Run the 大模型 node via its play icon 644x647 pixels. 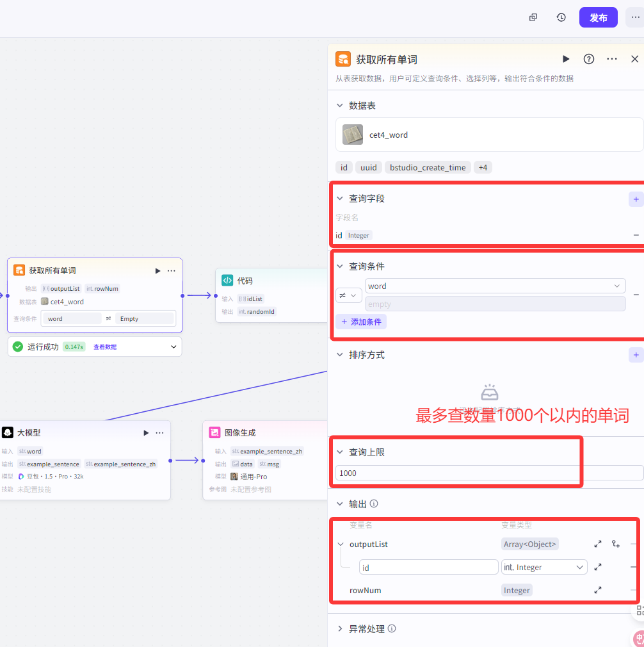point(145,432)
